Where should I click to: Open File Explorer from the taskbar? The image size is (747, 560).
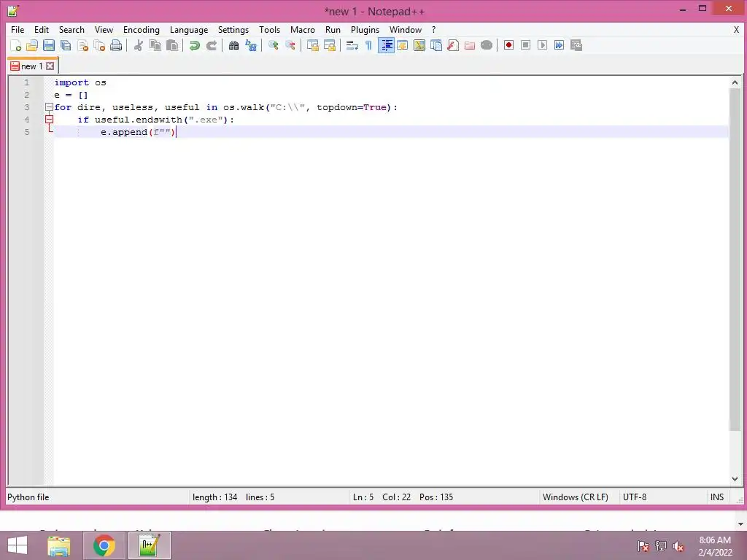pyautogui.click(x=59, y=545)
